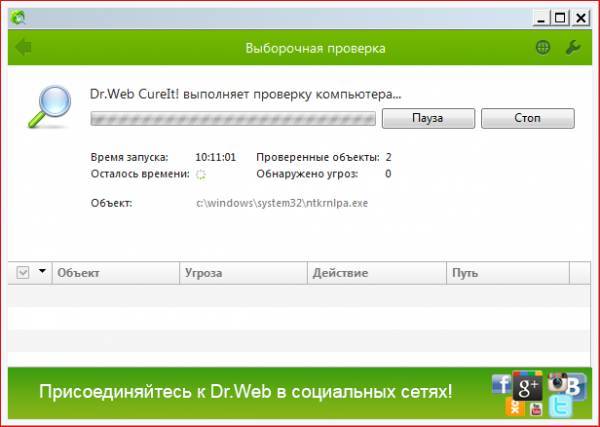Viewport: 600px width, 427px height.
Task: Click the scan progress bar
Action: point(233,119)
